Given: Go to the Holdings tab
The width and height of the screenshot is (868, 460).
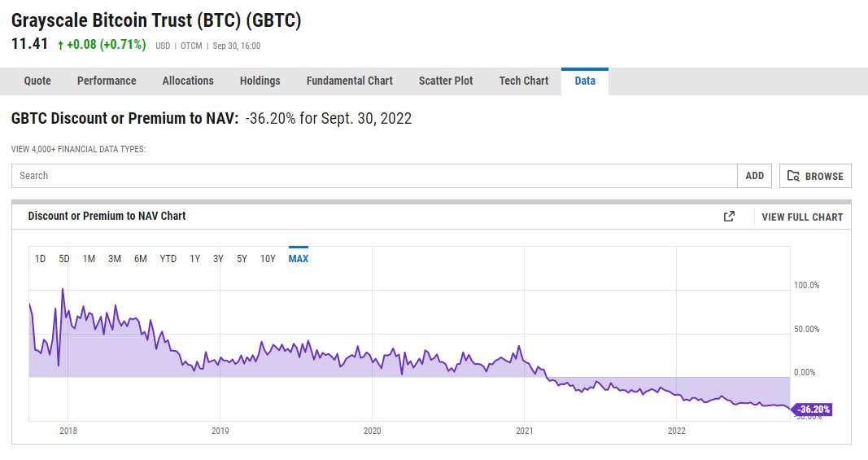Looking at the screenshot, I should point(260,81).
